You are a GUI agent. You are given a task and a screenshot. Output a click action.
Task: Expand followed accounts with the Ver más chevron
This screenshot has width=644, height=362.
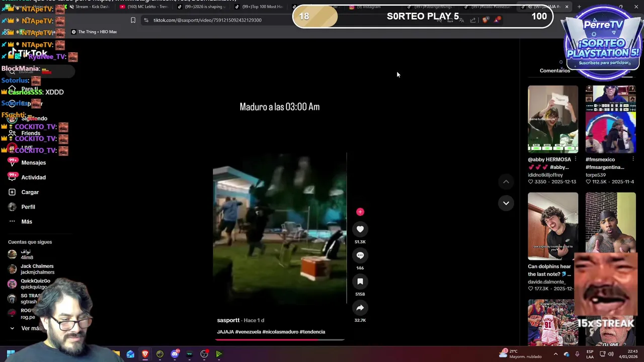click(x=12, y=328)
